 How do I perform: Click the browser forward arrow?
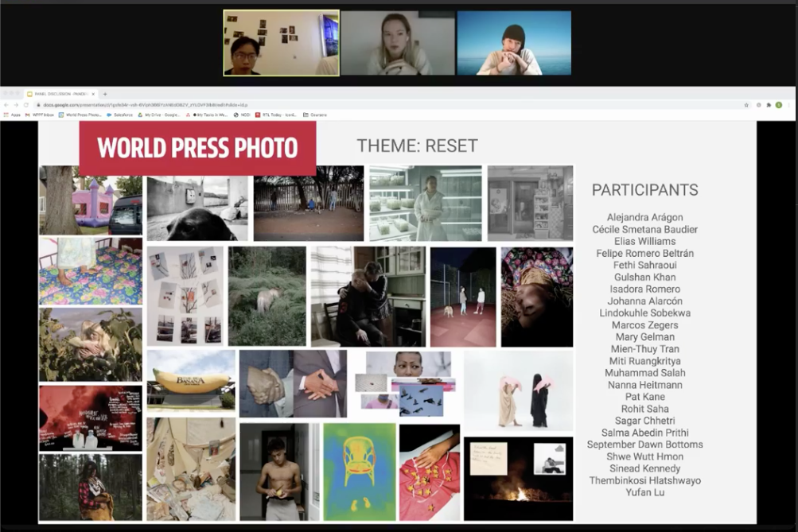pyautogui.click(x=16, y=105)
